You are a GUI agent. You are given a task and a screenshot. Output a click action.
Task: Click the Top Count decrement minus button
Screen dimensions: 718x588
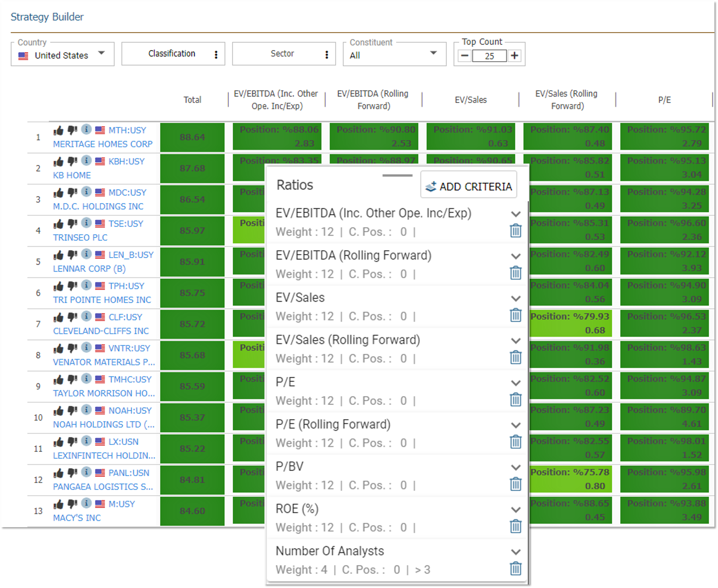464,56
